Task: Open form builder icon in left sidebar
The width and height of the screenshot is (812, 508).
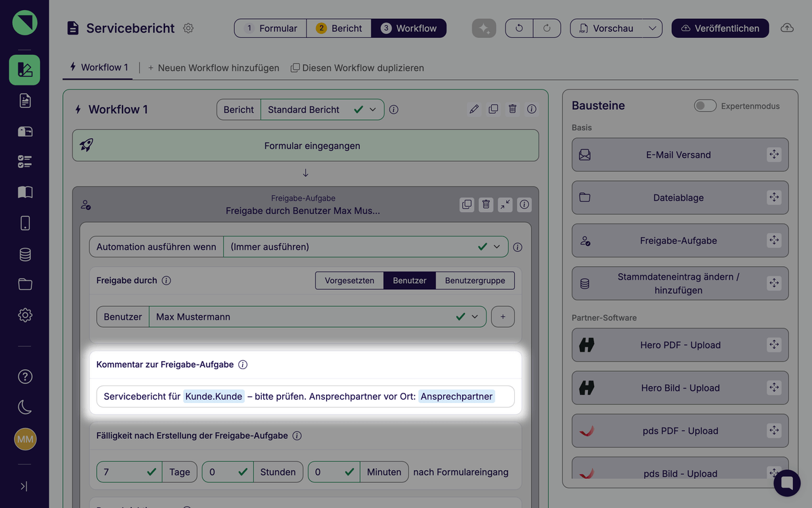Action: coord(24,70)
